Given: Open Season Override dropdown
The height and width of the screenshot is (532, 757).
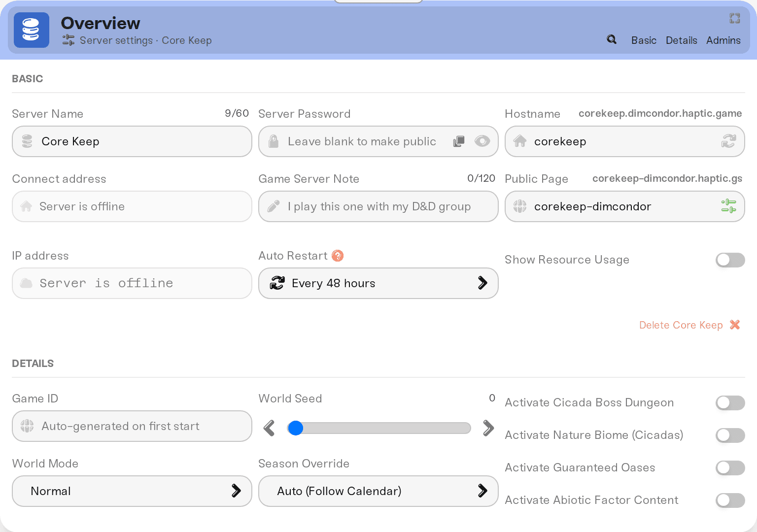Looking at the screenshot, I should point(378,491).
